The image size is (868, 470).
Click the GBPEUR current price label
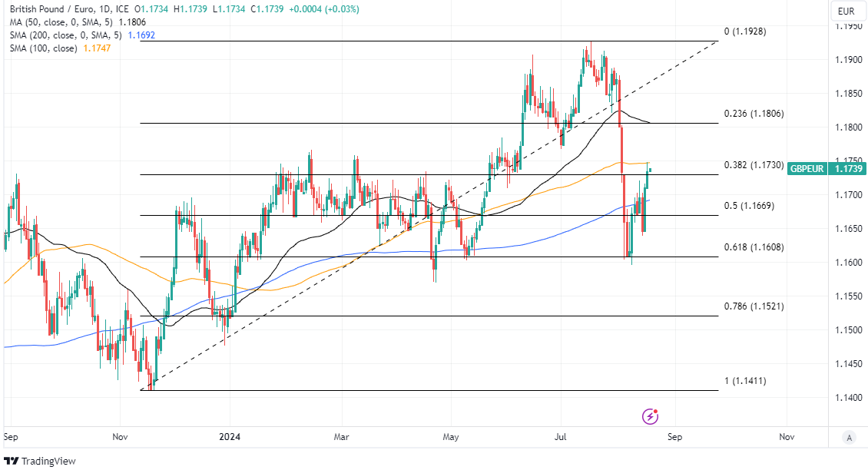pos(807,168)
